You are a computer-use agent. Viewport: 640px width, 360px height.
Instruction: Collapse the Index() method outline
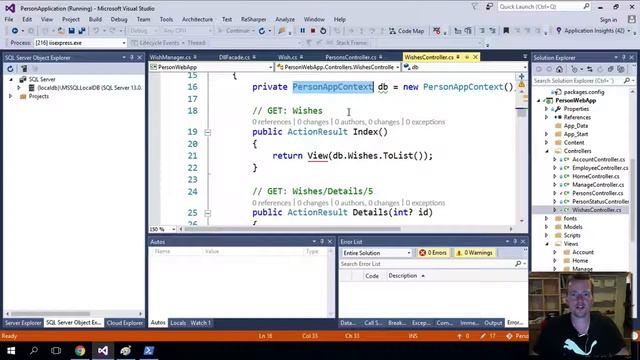208,132
